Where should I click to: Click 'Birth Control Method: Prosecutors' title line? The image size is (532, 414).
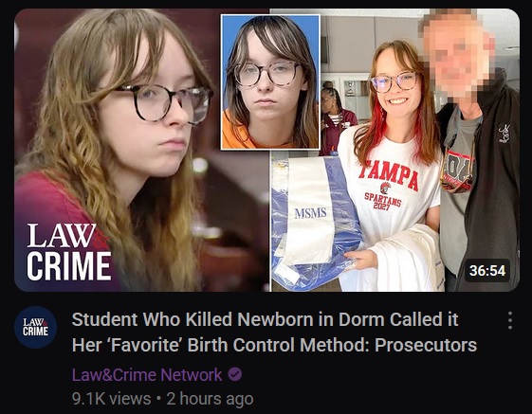coord(332,345)
